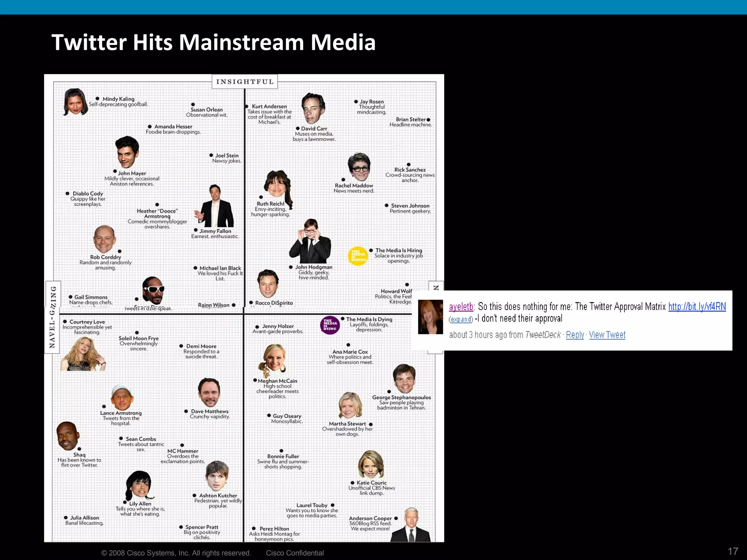747x560 pixels.
Task: Open the bit.ly link in the tweet
Action: click(x=697, y=307)
